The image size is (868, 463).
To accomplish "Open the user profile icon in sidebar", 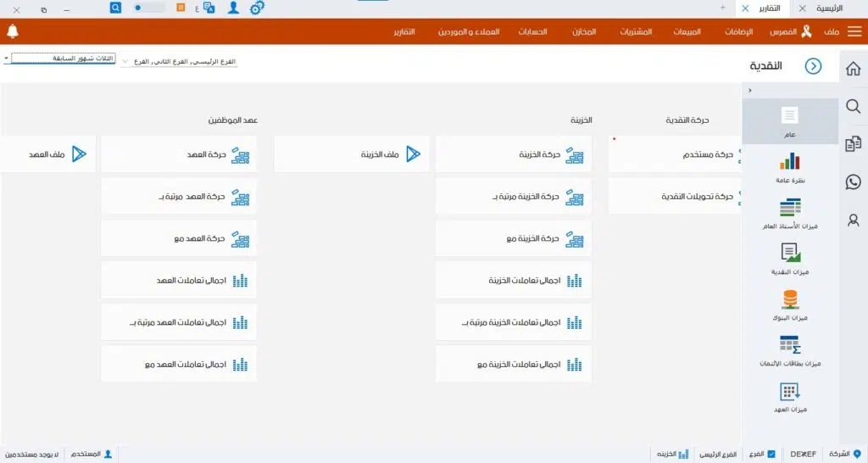I will coord(853,220).
